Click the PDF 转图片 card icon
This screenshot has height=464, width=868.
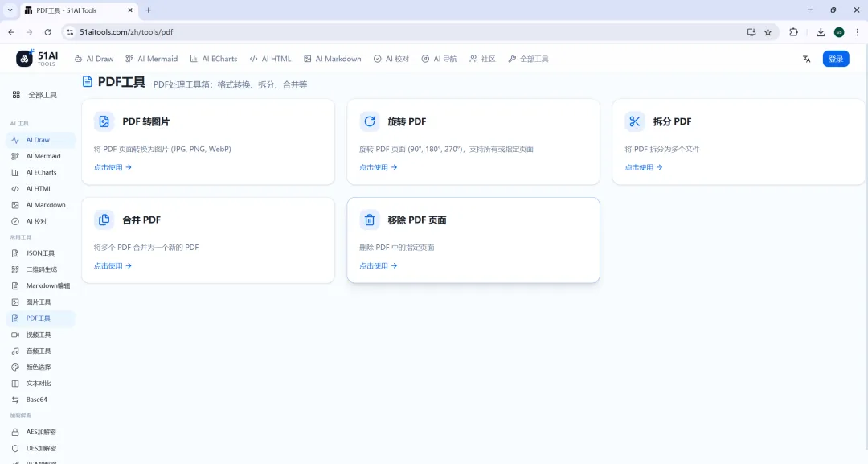tap(104, 121)
